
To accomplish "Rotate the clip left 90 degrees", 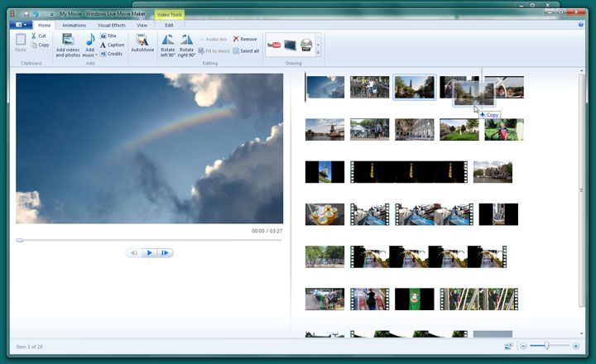I will click(x=168, y=41).
